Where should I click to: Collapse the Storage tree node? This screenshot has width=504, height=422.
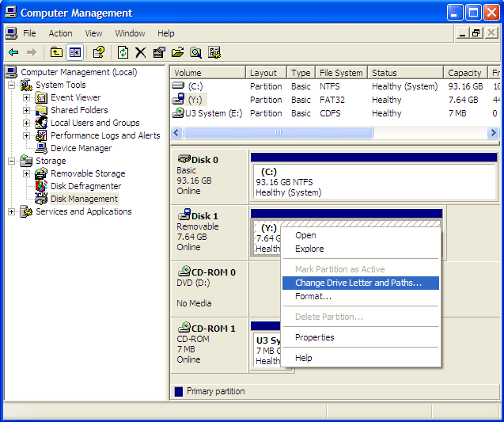[x=11, y=161]
